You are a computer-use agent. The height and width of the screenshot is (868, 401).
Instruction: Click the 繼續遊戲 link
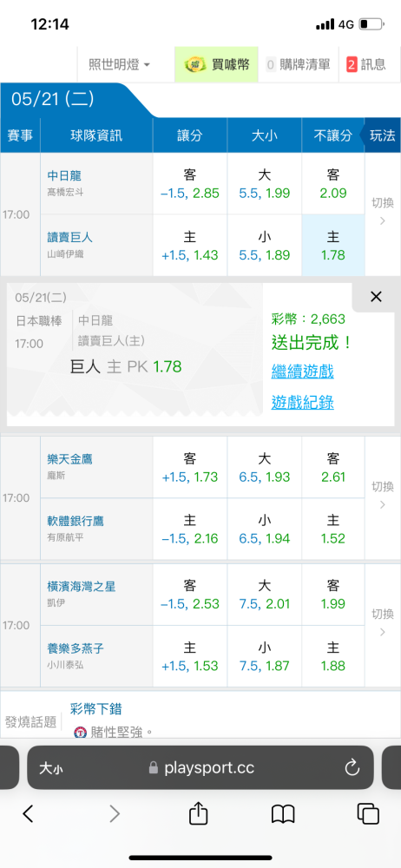coord(302,372)
